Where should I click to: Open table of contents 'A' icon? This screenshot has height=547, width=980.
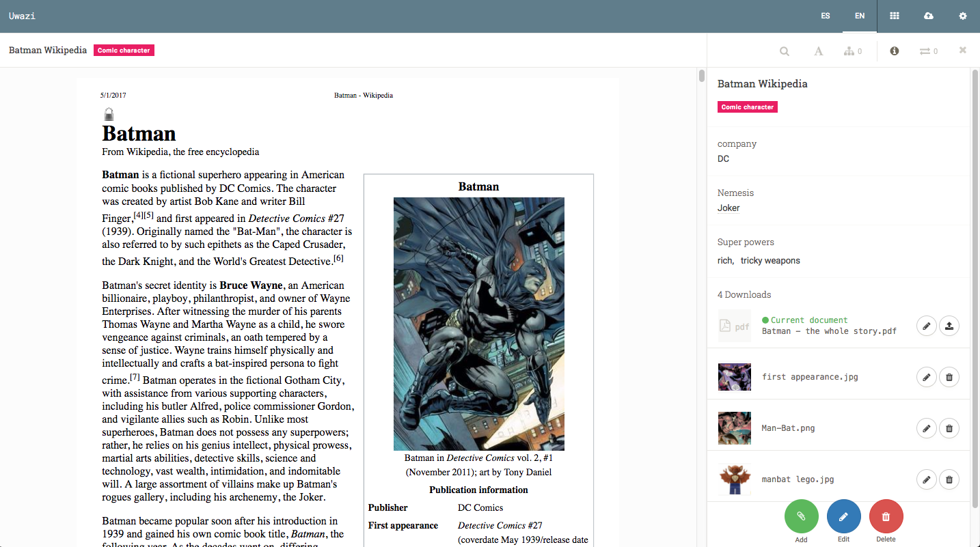click(818, 51)
